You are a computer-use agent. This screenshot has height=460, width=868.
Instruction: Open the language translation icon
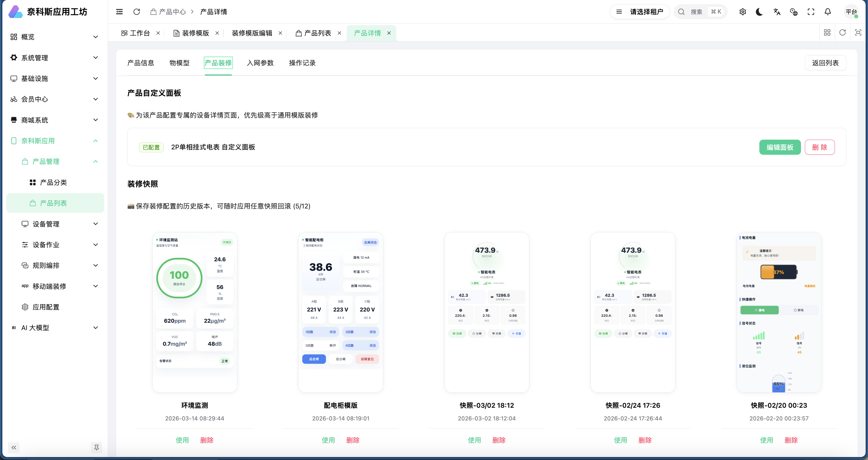click(777, 12)
